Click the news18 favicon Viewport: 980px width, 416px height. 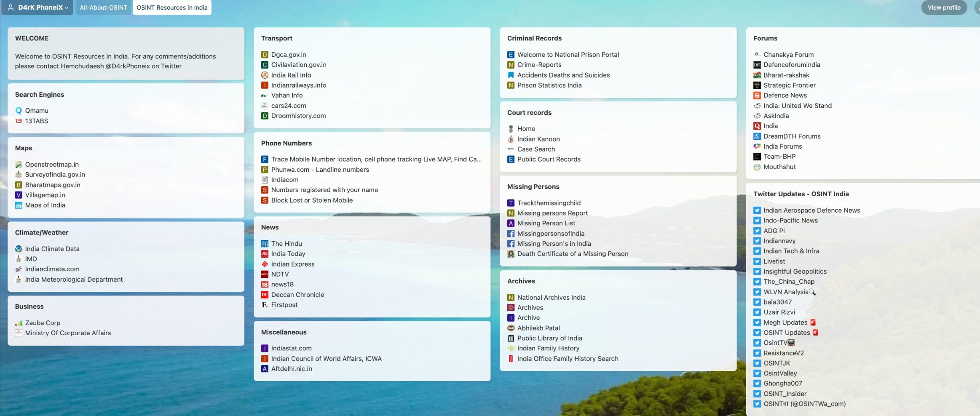pyautogui.click(x=265, y=285)
